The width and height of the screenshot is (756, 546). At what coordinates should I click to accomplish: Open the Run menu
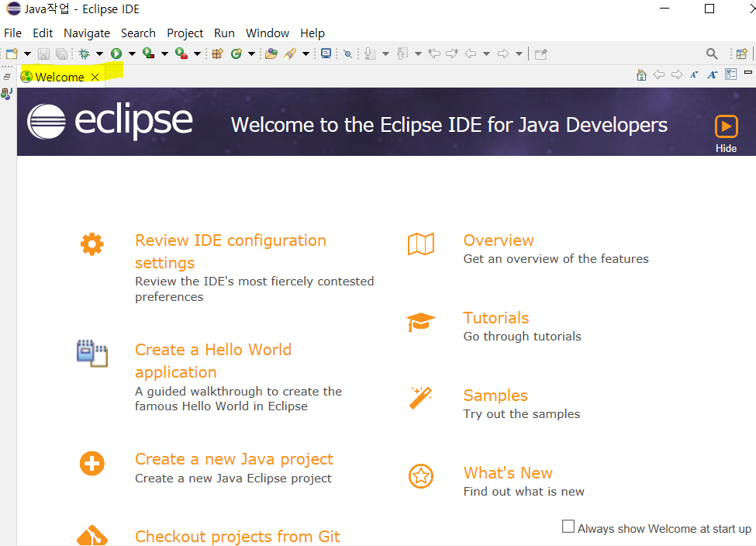pos(224,33)
